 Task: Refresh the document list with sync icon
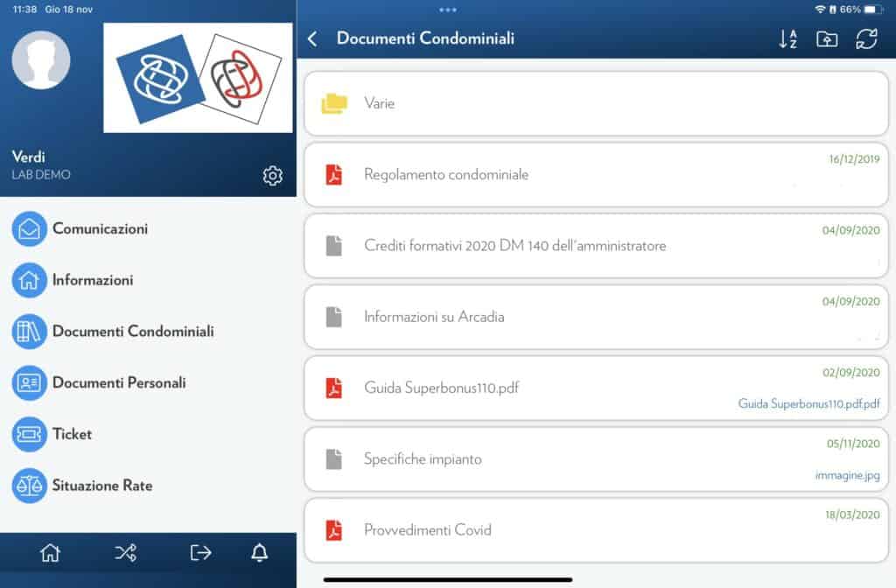tap(866, 38)
